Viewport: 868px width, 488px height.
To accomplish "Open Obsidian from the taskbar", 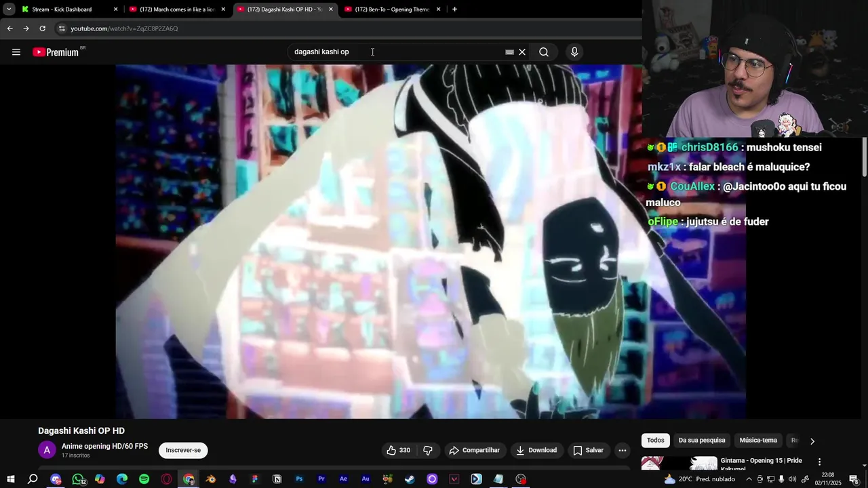I will [233, 479].
